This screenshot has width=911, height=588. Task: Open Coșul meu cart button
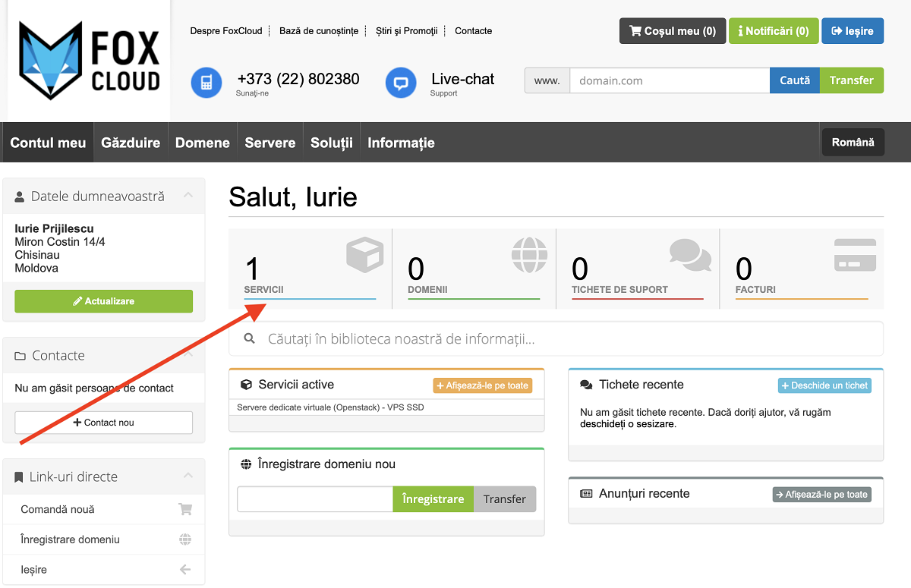click(x=673, y=31)
